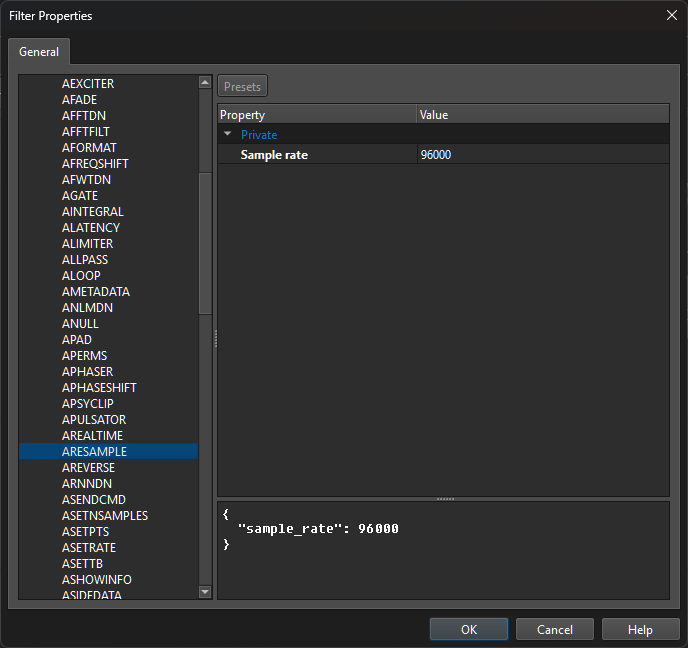The height and width of the screenshot is (648, 688).
Task: Open the Presets menu
Action: pyautogui.click(x=242, y=87)
